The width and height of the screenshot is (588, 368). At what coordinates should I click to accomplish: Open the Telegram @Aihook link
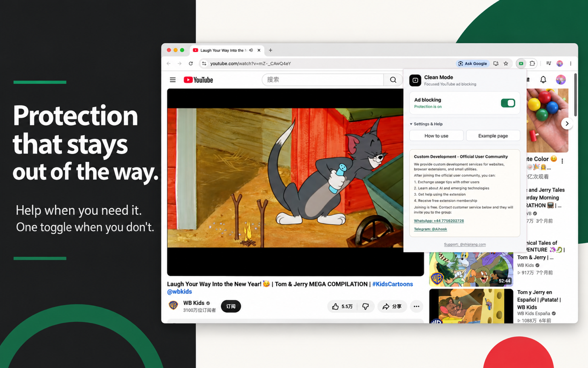point(430,229)
